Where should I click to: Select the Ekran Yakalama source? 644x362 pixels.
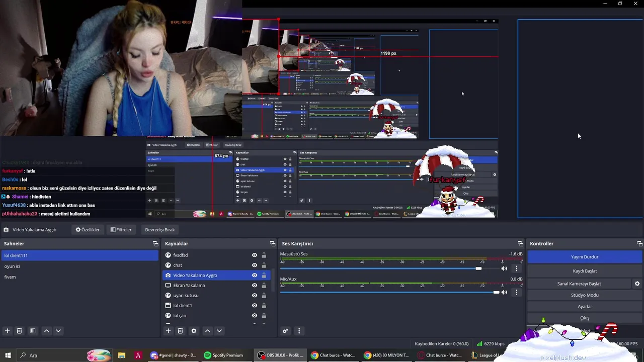(x=216, y=286)
